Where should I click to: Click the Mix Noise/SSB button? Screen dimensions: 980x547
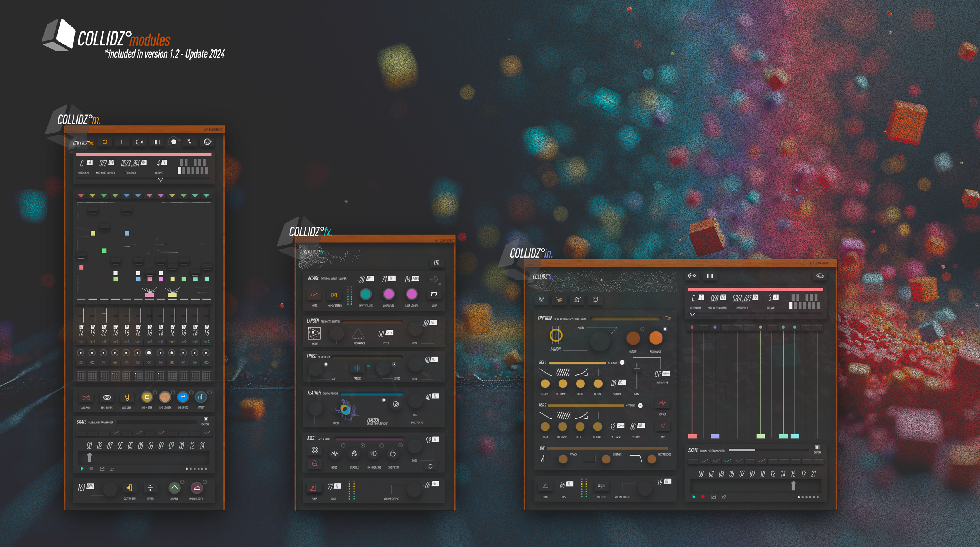click(x=374, y=454)
